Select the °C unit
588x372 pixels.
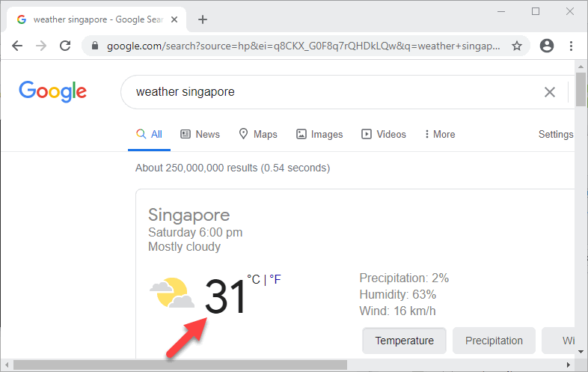tap(254, 279)
